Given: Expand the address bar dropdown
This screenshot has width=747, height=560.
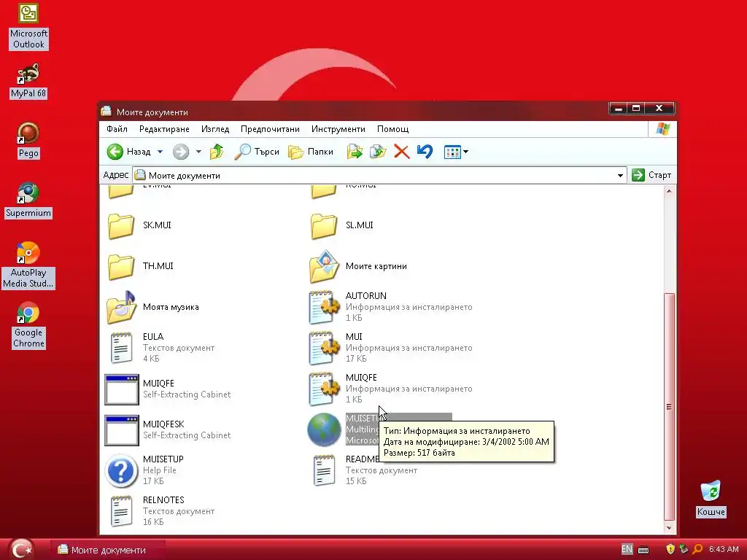Looking at the screenshot, I should click(x=620, y=175).
